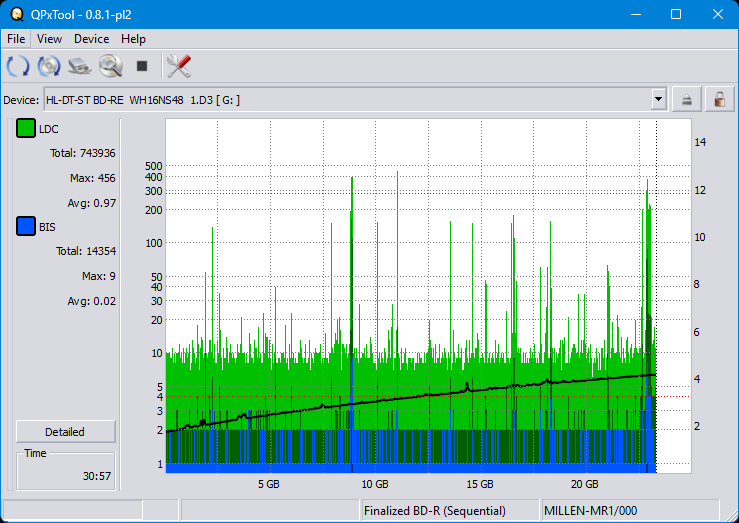The width and height of the screenshot is (739, 523).
Task: Click the load media info disc icon
Action: pyautogui.click(x=49, y=67)
